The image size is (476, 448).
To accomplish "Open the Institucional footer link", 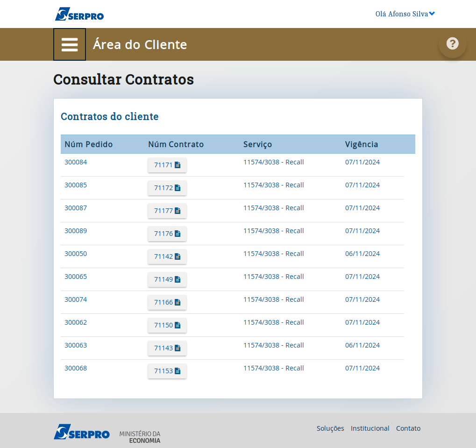I will click(370, 428).
